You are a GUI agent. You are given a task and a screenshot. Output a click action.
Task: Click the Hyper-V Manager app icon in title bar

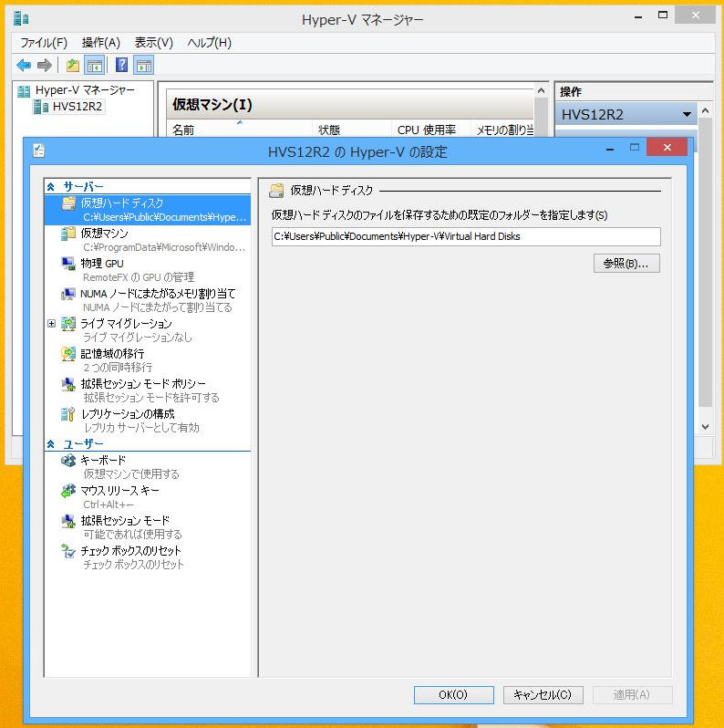tap(21, 18)
